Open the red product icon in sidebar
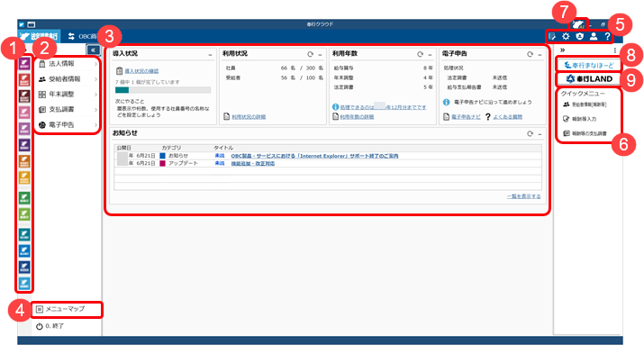 [24, 79]
